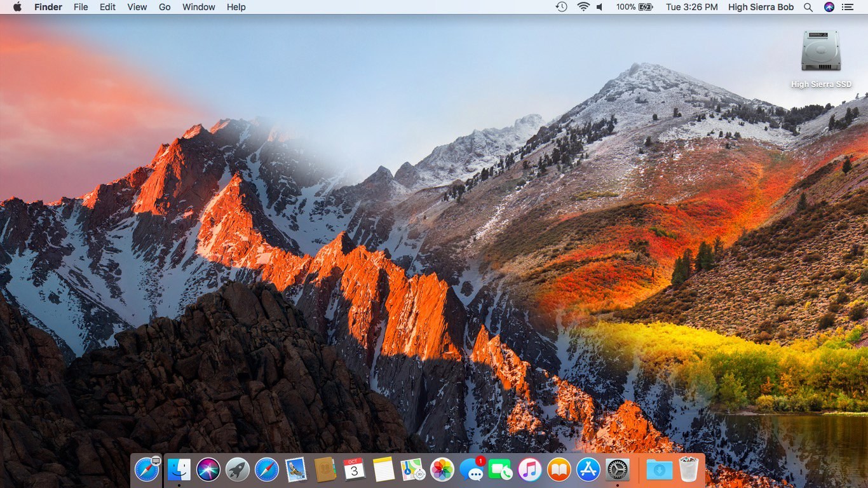Open the App Store
The image size is (868, 488).
tap(588, 470)
